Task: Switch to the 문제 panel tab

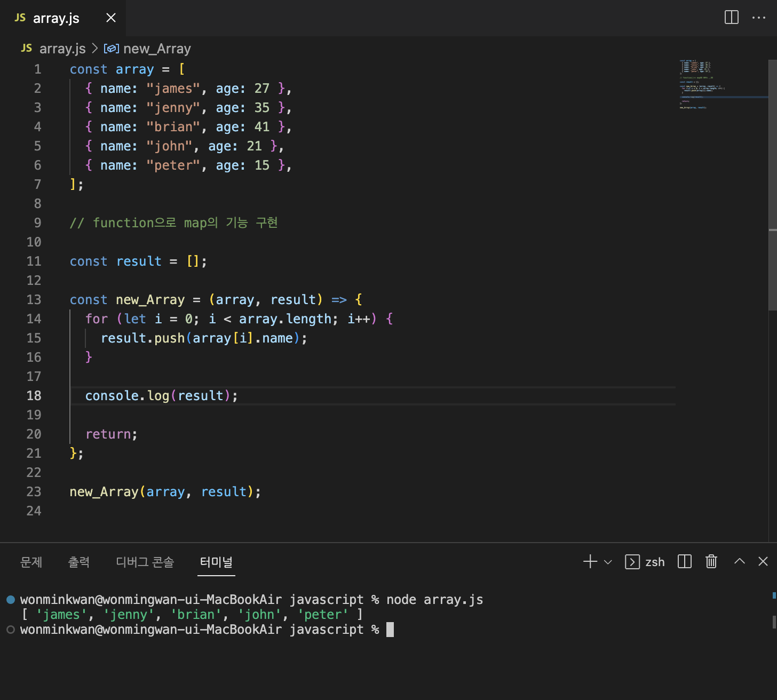Action: [x=31, y=562]
